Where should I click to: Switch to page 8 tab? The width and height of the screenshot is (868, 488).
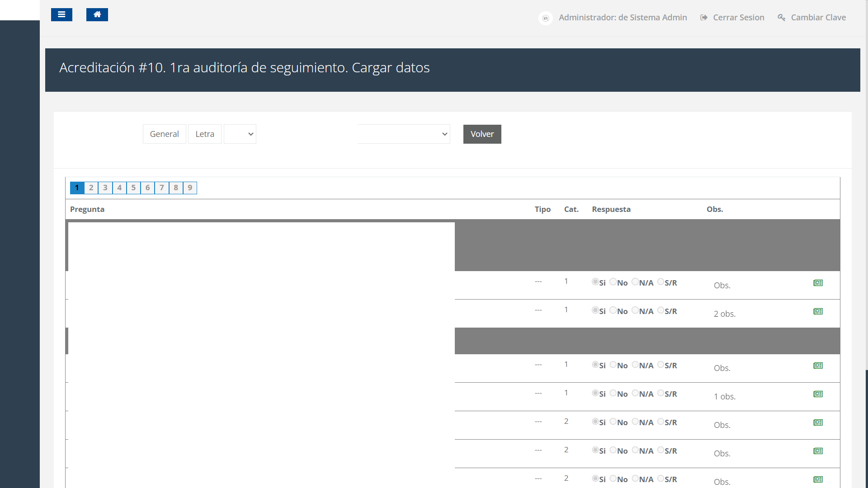point(176,188)
